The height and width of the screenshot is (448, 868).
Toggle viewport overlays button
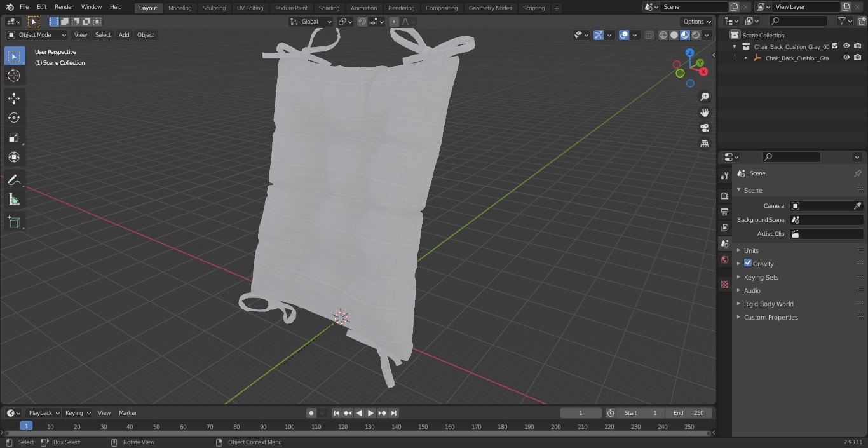click(624, 35)
